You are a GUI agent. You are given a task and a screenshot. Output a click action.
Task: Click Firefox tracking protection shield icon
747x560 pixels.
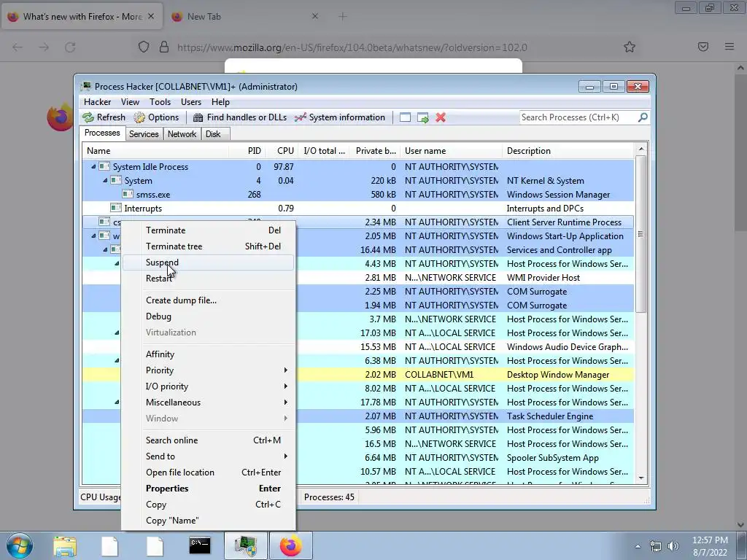click(x=144, y=47)
